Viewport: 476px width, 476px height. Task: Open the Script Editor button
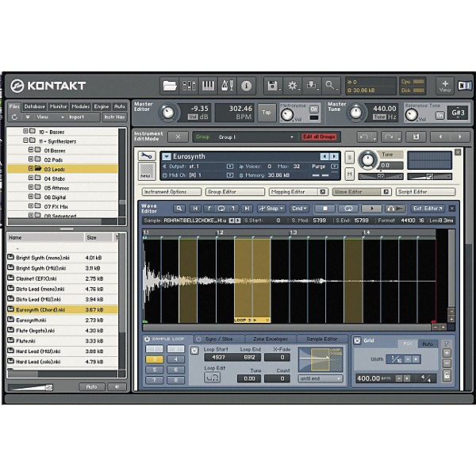pyautogui.click(x=425, y=192)
